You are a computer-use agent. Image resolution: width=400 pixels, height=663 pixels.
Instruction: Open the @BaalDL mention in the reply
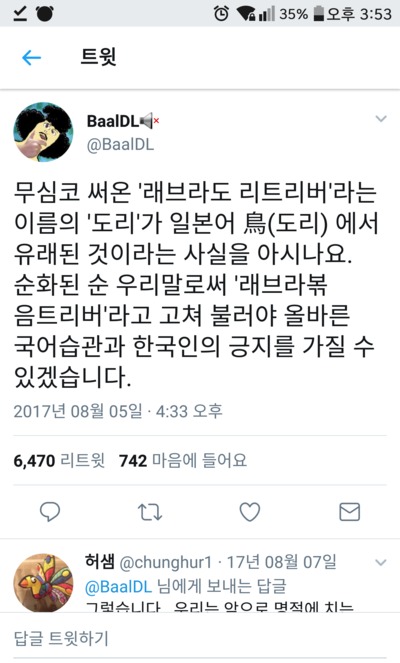tap(118, 586)
